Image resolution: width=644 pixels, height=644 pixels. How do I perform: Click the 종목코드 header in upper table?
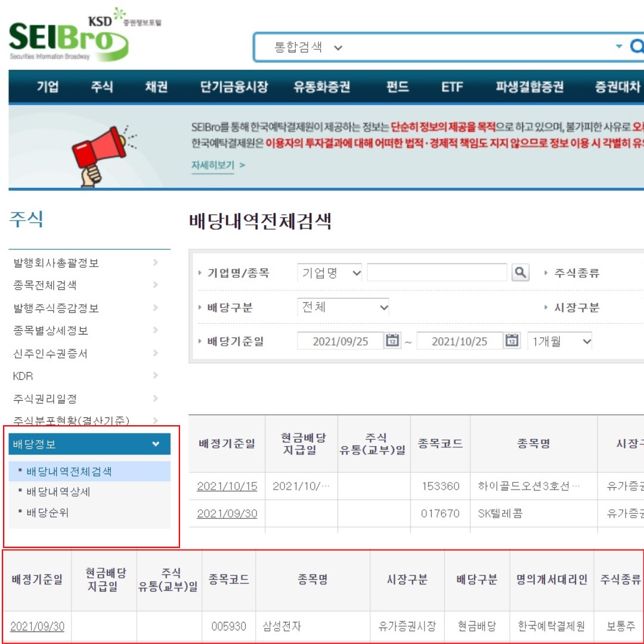[x=440, y=444]
